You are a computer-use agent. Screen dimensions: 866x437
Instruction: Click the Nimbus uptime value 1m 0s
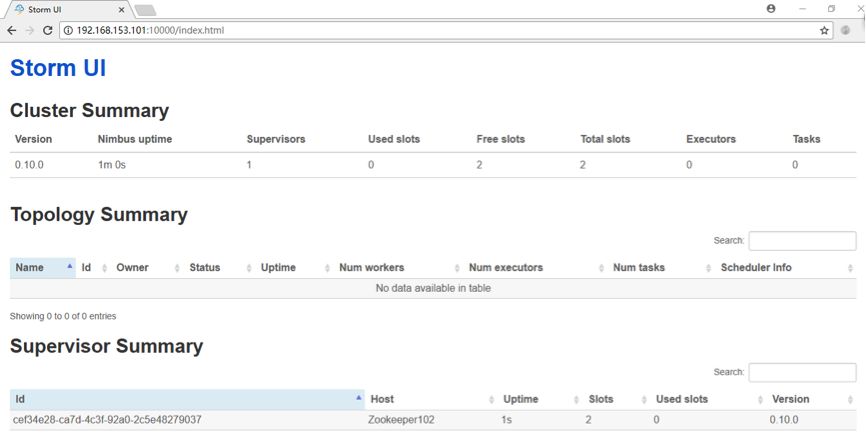coord(112,165)
